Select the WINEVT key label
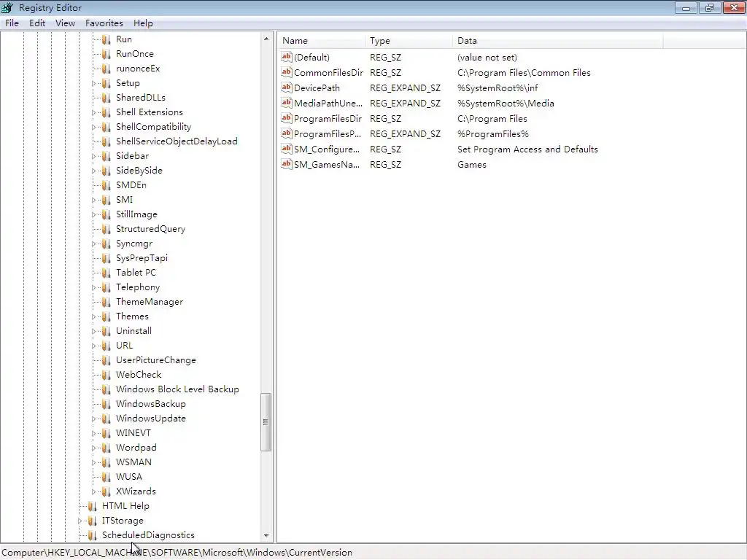Screen dimensions: 747x560 [133, 433]
